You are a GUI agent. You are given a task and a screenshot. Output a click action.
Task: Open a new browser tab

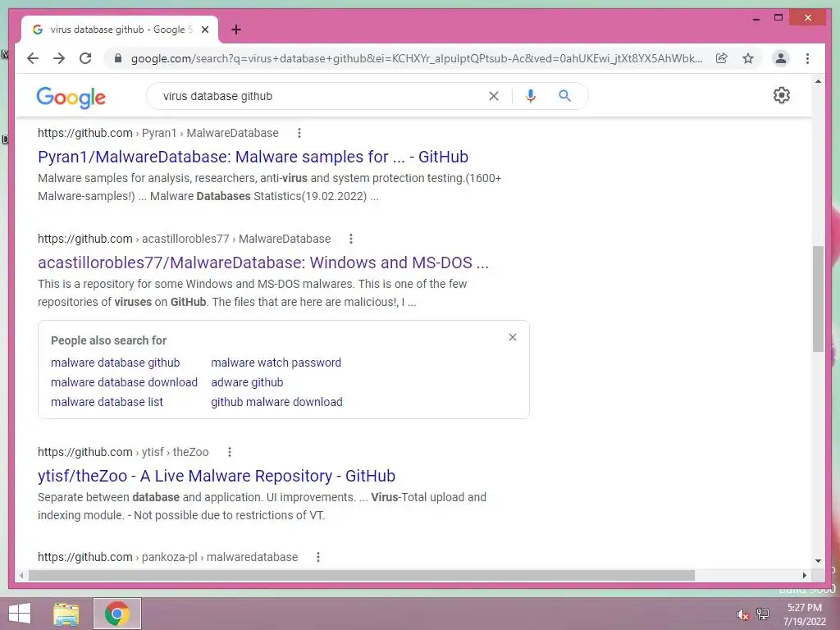click(x=236, y=30)
